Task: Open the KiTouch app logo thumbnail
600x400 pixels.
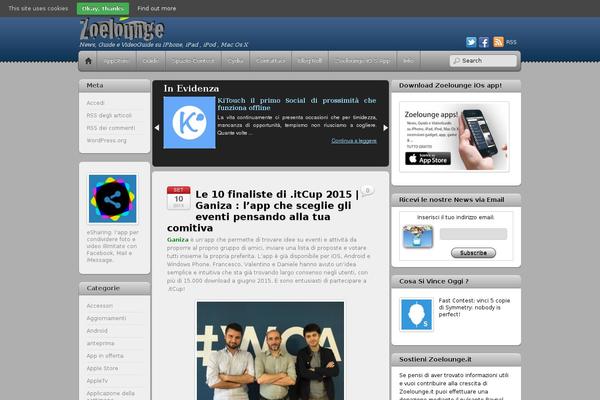Action: coord(189,122)
